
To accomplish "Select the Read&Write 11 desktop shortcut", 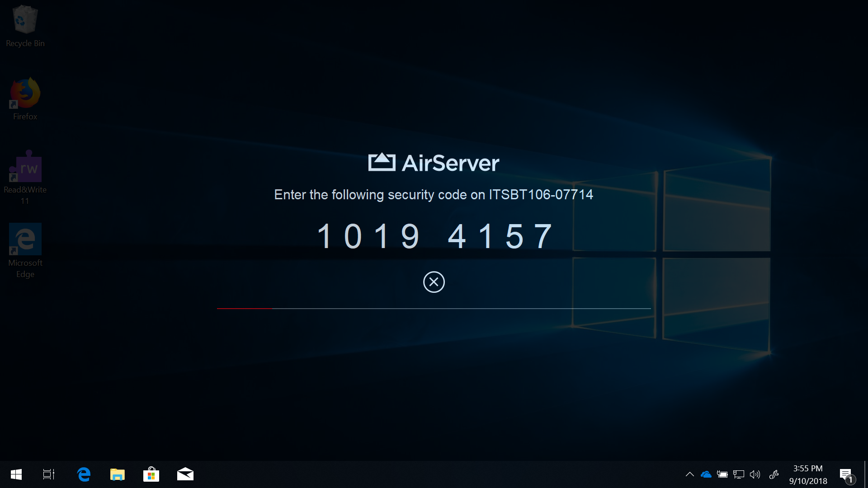I will [25, 178].
